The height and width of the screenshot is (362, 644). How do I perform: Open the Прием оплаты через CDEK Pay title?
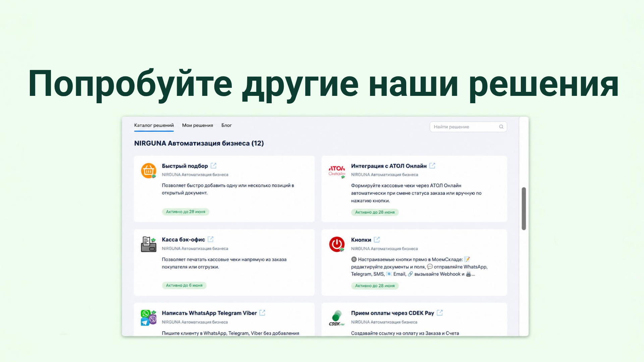(x=392, y=313)
